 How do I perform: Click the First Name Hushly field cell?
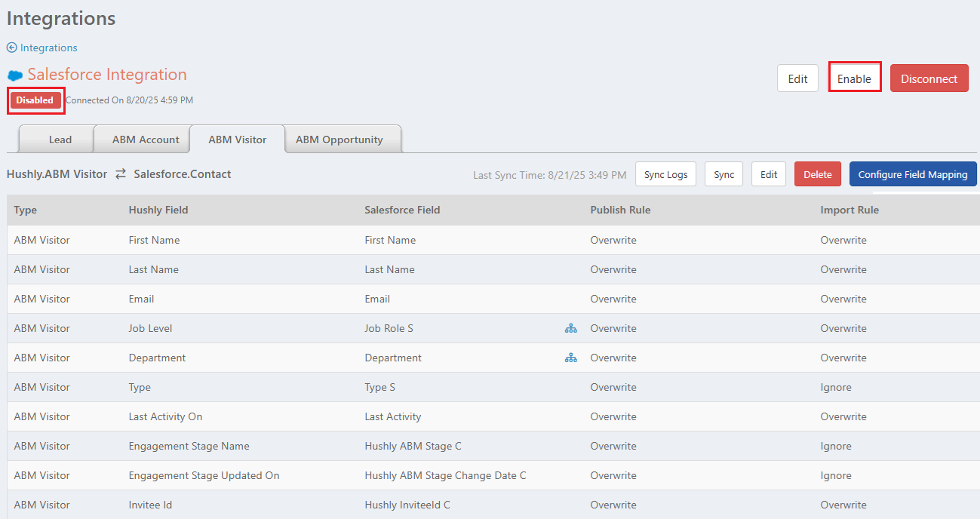(x=155, y=240)
